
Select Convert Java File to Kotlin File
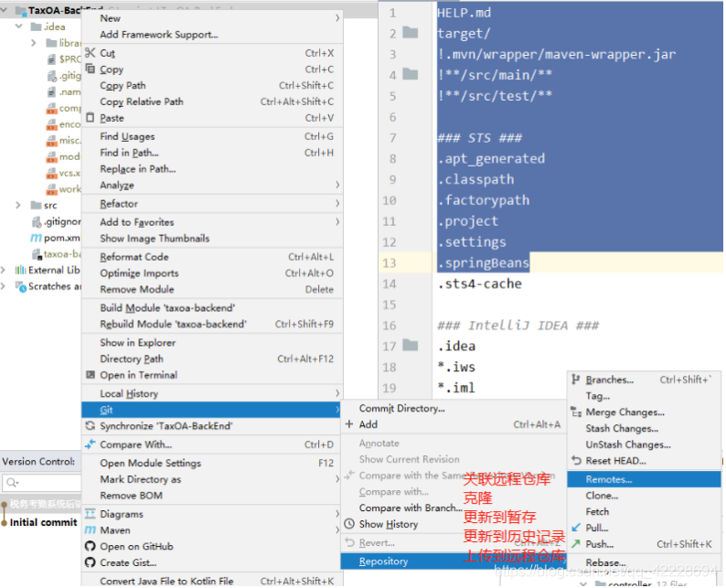click(212, 581)
